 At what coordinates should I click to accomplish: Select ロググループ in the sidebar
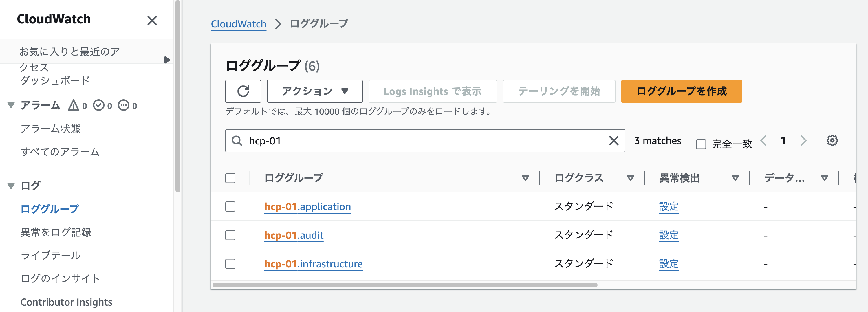click(50, 209)
